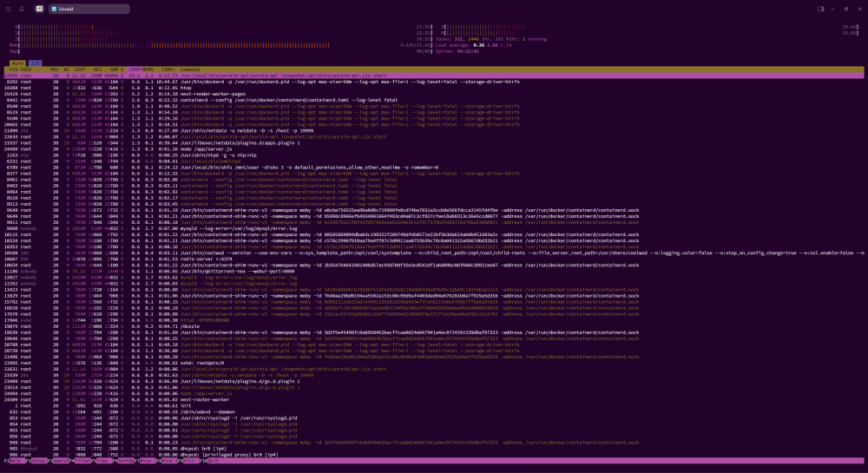Select the /dozzle process row
Image resolution: width=868 pixels, height=473 pixels.
pos(434,326)
